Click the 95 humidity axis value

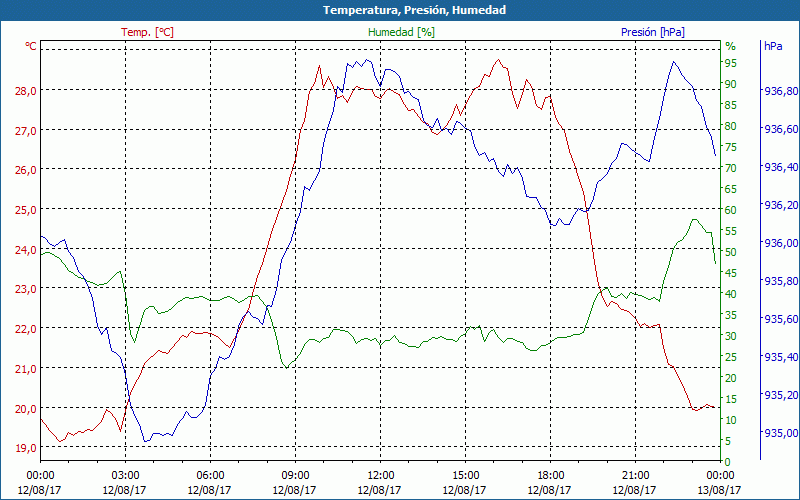pos(731,63)
